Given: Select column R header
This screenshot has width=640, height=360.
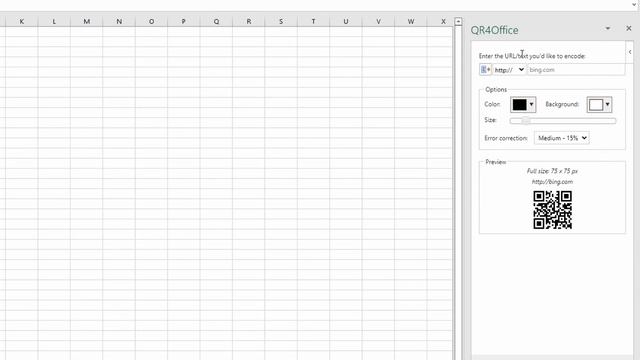Looking at the screenshot, I should click(249, 21).
